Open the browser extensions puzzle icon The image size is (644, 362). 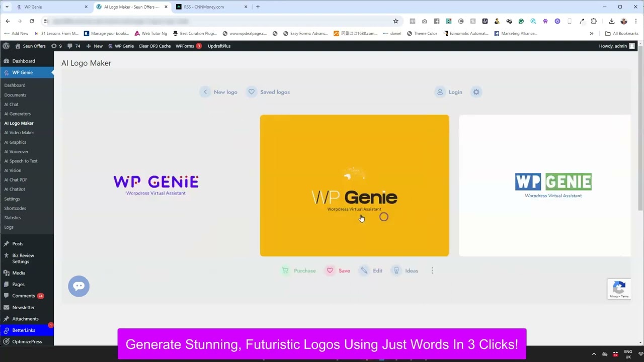click(x=594, y=21)
